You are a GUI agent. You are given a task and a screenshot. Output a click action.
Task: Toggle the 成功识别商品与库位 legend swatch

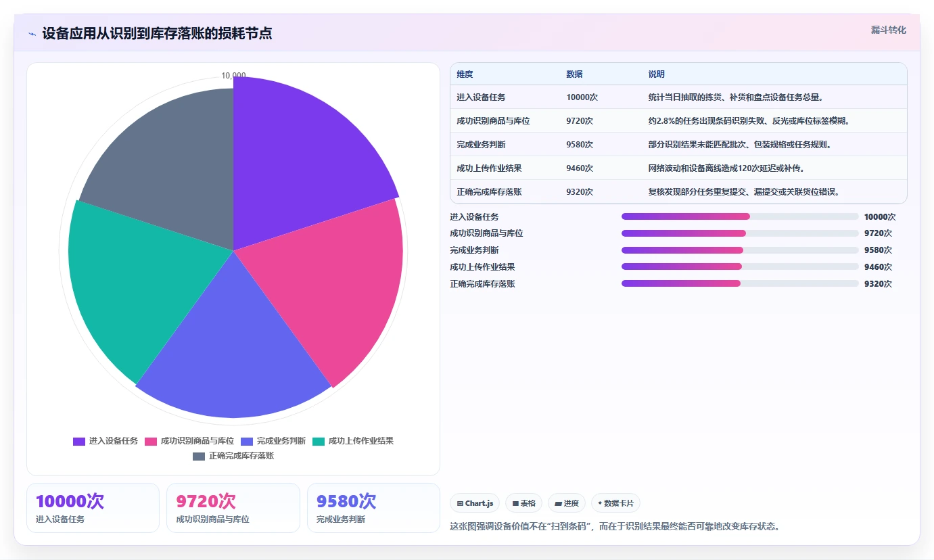pos(151,441)
